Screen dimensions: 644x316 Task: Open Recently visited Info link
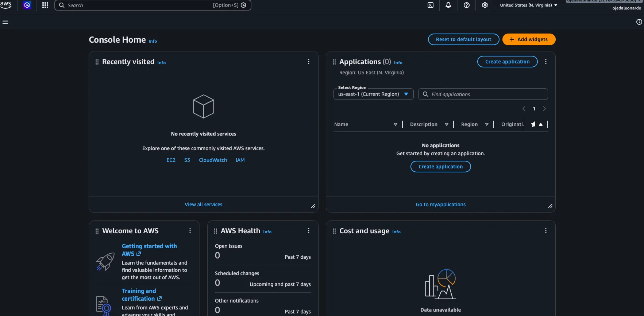pos(162,63)
